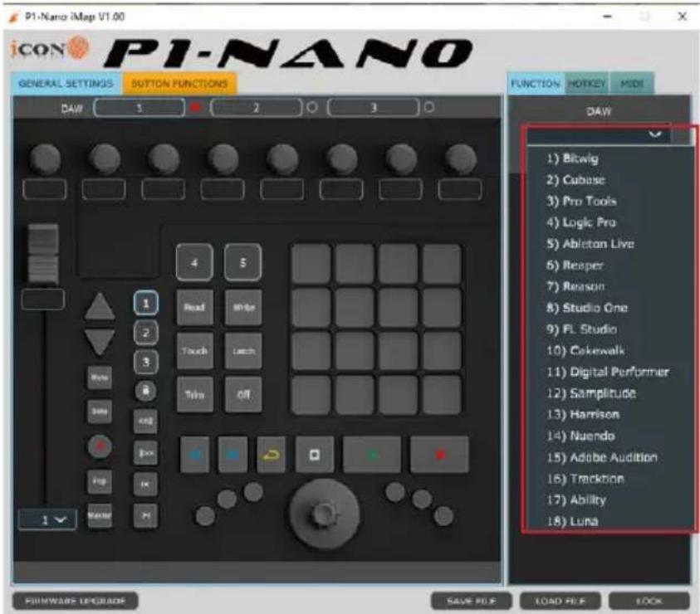Select the Master button
Image resolution: width=700 pixels, height=614 pixels.
[100, 516]
